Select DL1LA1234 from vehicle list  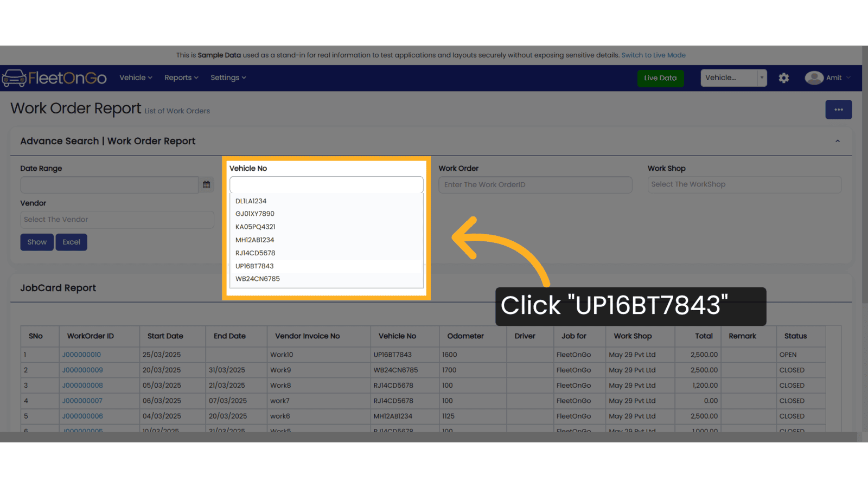(x=327, y=201)
